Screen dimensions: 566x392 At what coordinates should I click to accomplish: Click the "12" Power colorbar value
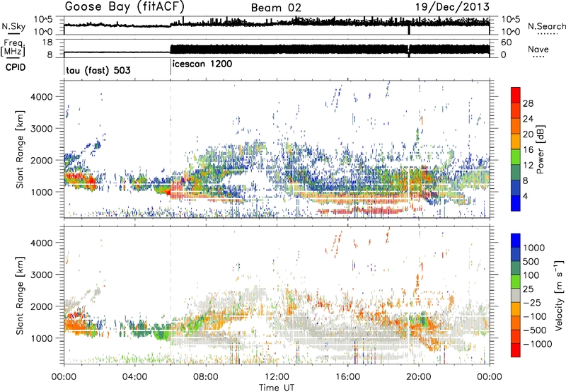[528, 165]
